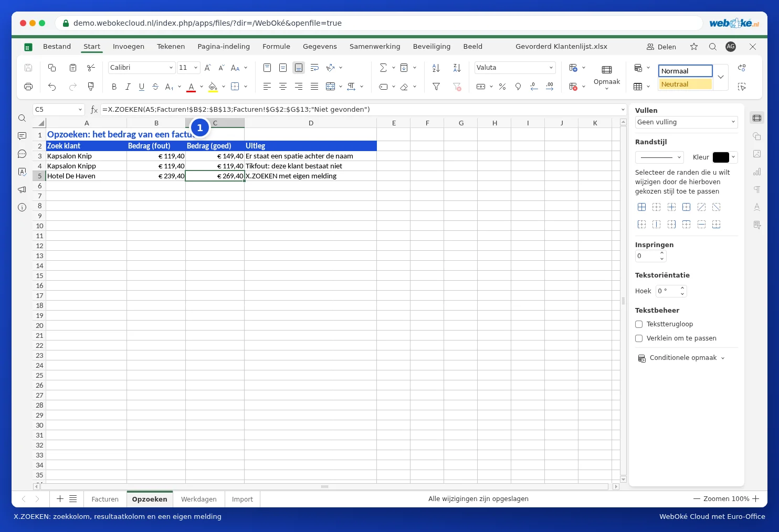This screenshot has height=532, width=779.
Task: Open the print icon
Action: pos(28,87)
